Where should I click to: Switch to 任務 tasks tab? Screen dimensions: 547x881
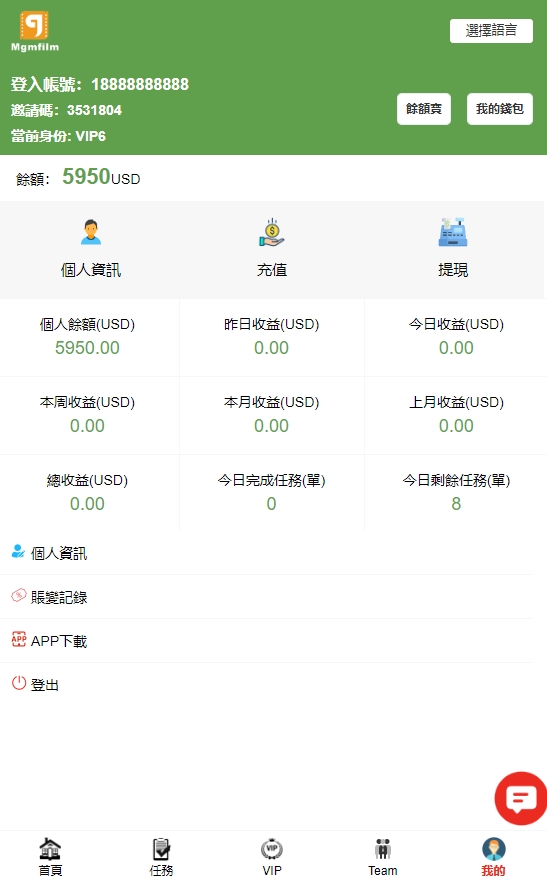click(x=161, y=857)
